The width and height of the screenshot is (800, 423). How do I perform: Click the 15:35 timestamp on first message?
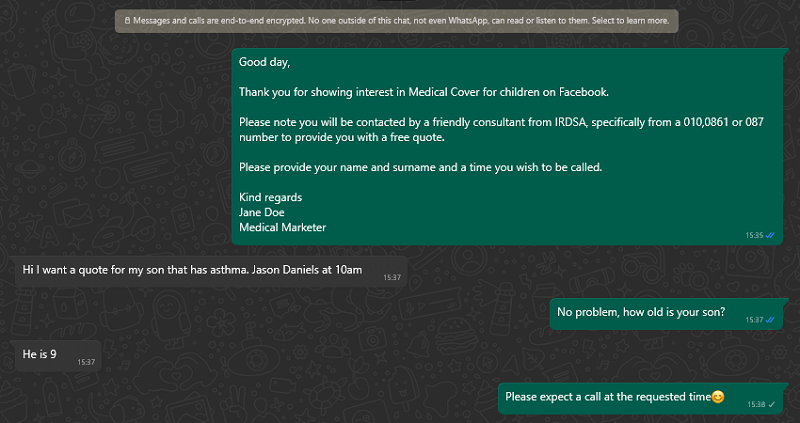click(754, 235)
